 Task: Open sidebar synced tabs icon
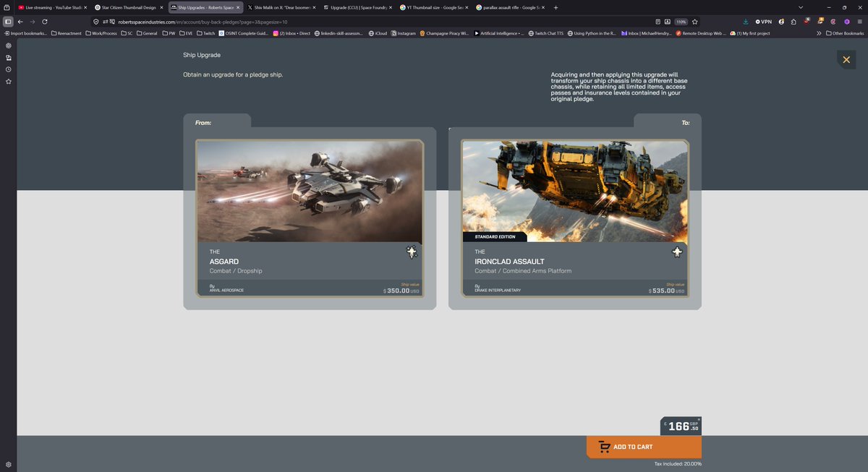pyautogui.click(x=8, y=57)
